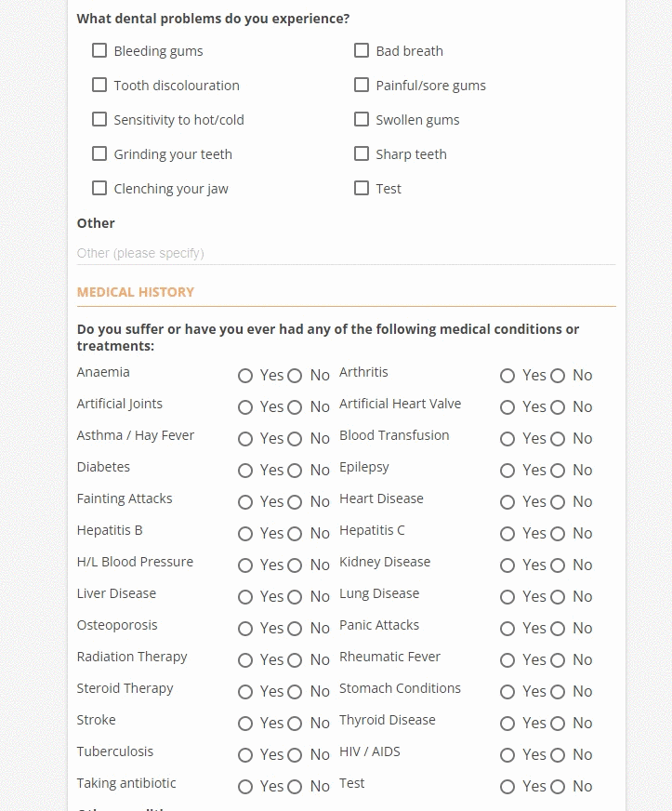
Task: Click the Other please specify text field
Action: [346, 253]
